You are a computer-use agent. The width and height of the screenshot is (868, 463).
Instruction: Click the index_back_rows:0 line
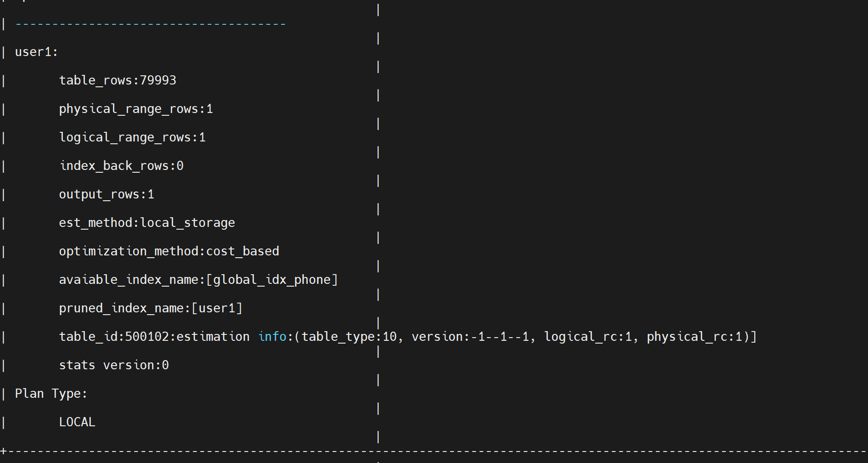tap(121, 166)
